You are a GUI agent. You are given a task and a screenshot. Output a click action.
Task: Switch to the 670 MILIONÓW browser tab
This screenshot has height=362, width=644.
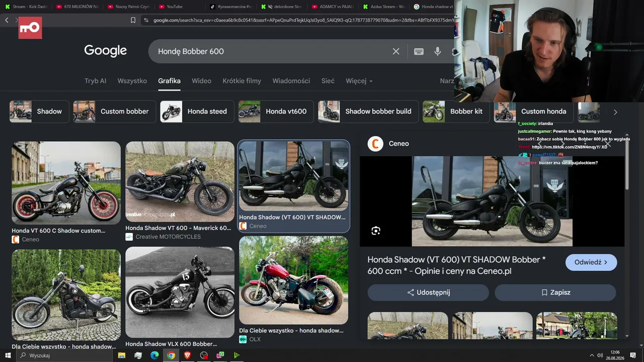77,7
